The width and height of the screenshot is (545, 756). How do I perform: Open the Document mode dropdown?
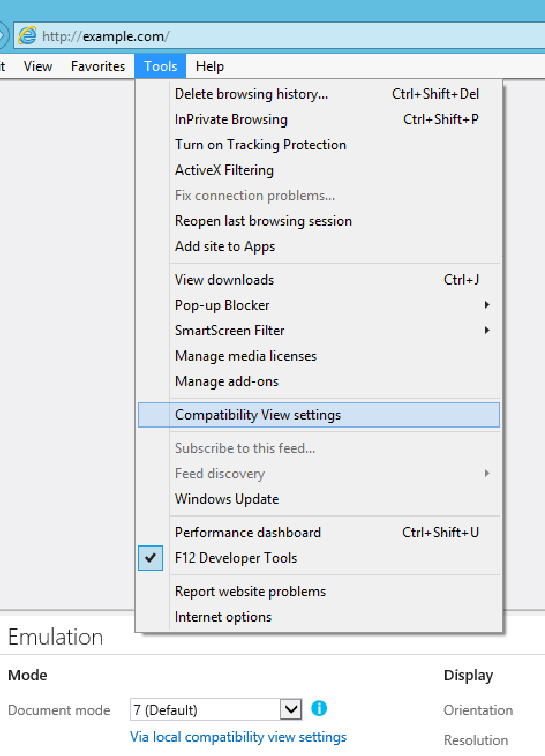click(291, 709)
